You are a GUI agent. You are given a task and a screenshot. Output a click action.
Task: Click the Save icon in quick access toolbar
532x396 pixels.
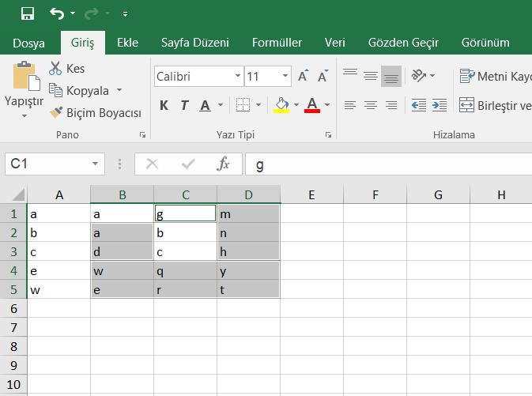pyautogui.click(x=28, y=13)
